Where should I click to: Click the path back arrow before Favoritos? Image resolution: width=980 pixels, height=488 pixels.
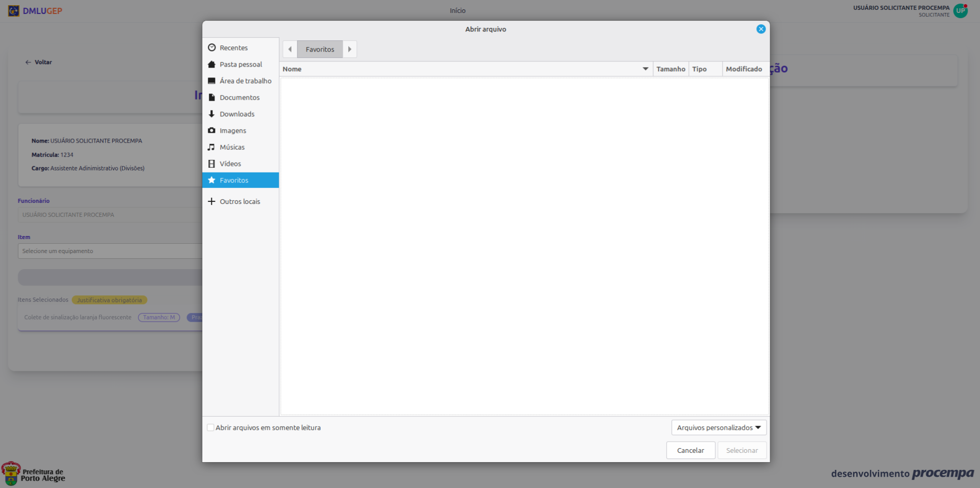point(290,50)
